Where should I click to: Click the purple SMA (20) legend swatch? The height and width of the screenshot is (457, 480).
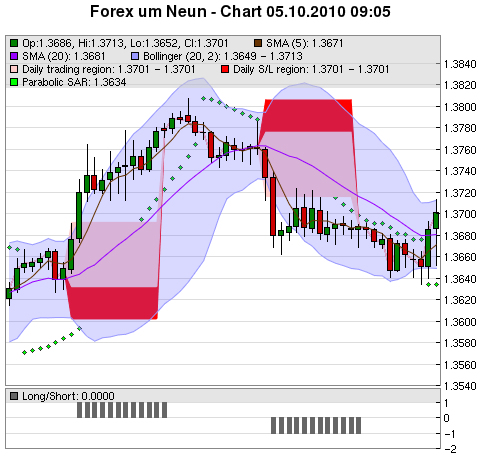(14, 56)
